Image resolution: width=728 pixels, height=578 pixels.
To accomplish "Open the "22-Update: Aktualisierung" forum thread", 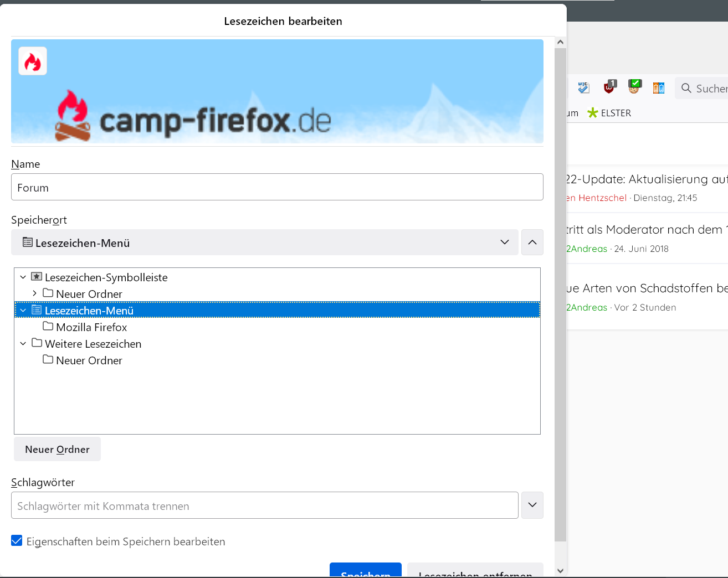I will tap(647, 179).
